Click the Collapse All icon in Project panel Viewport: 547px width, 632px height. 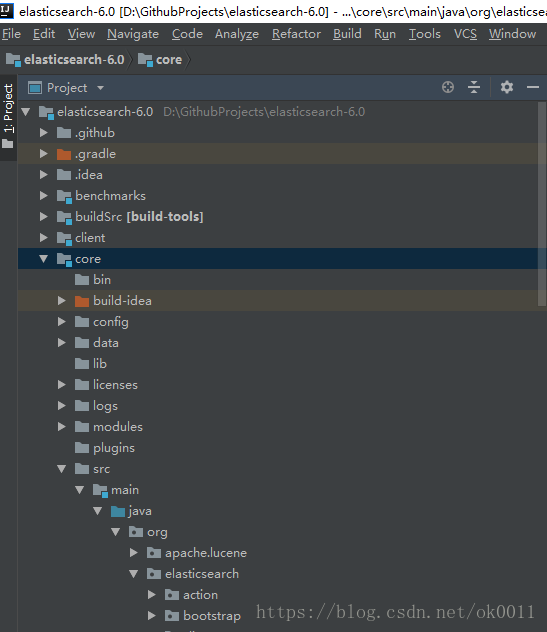(474, 87)
